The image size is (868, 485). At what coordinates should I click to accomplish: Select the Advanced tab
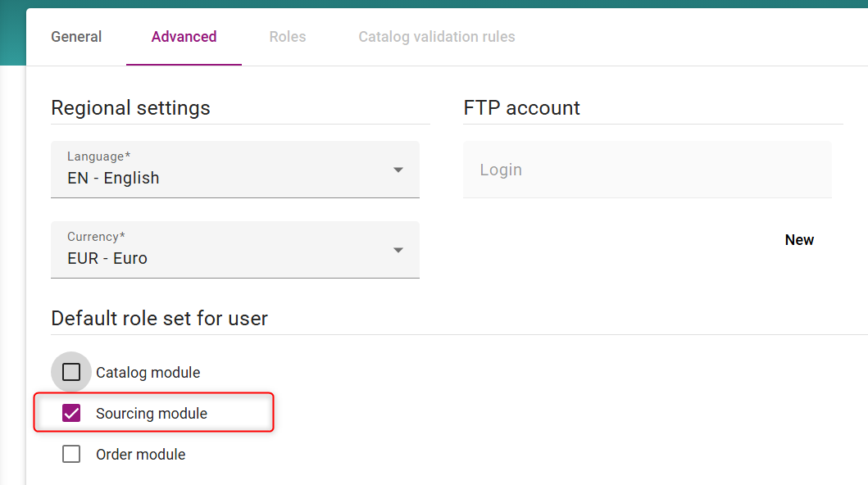184,37
